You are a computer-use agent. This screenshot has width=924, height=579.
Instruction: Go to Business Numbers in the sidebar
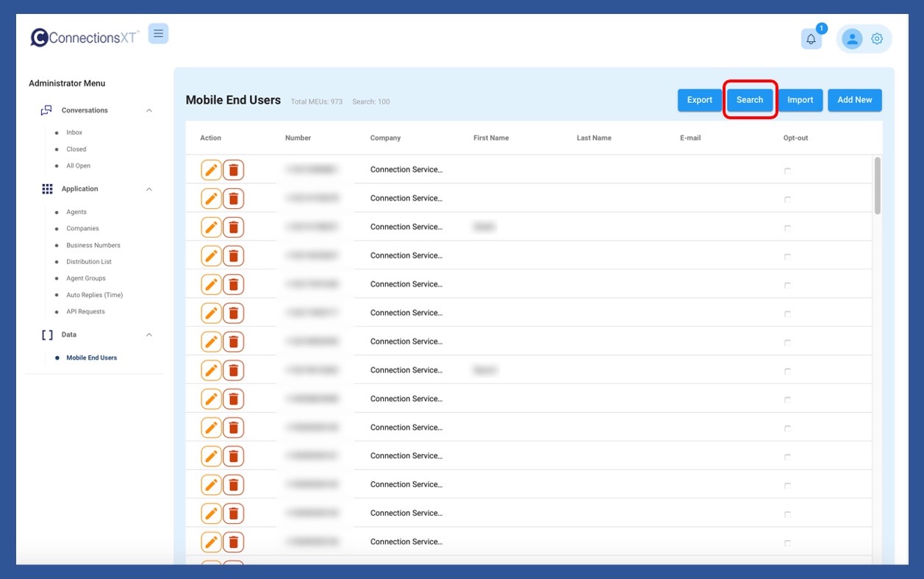pyautogui.click(x=93, y=245)
